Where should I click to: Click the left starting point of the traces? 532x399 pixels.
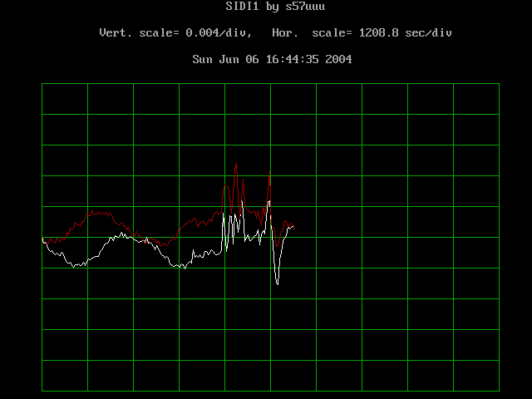[42, 239]
